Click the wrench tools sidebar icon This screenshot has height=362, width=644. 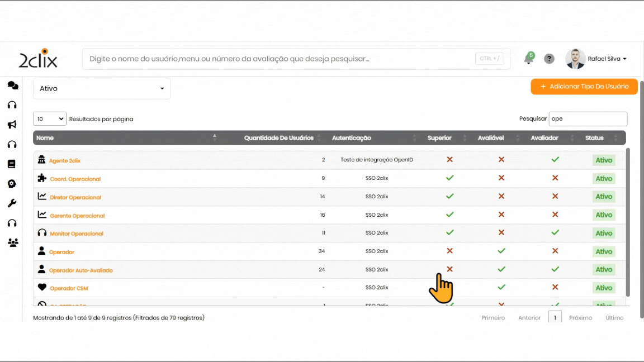point(12,203)
